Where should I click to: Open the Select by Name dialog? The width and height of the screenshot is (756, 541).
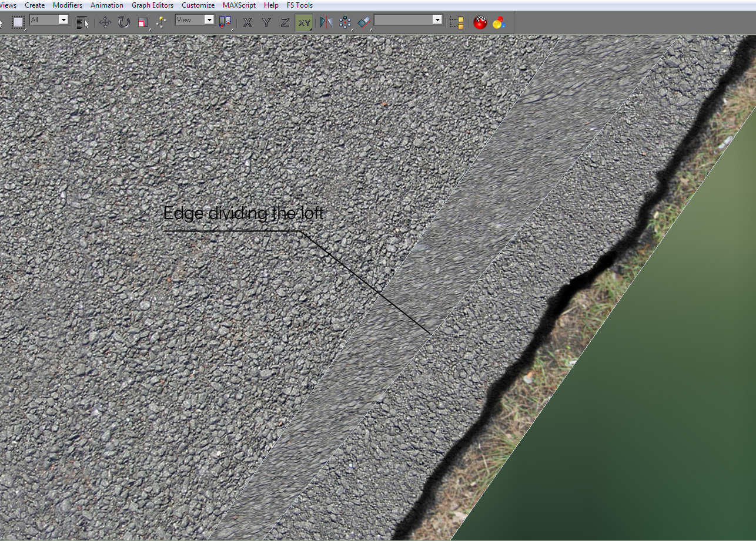83,22
